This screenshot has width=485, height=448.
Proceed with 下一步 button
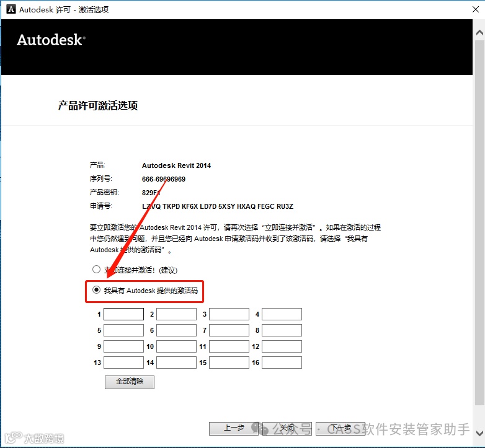(x=340, y=429)
